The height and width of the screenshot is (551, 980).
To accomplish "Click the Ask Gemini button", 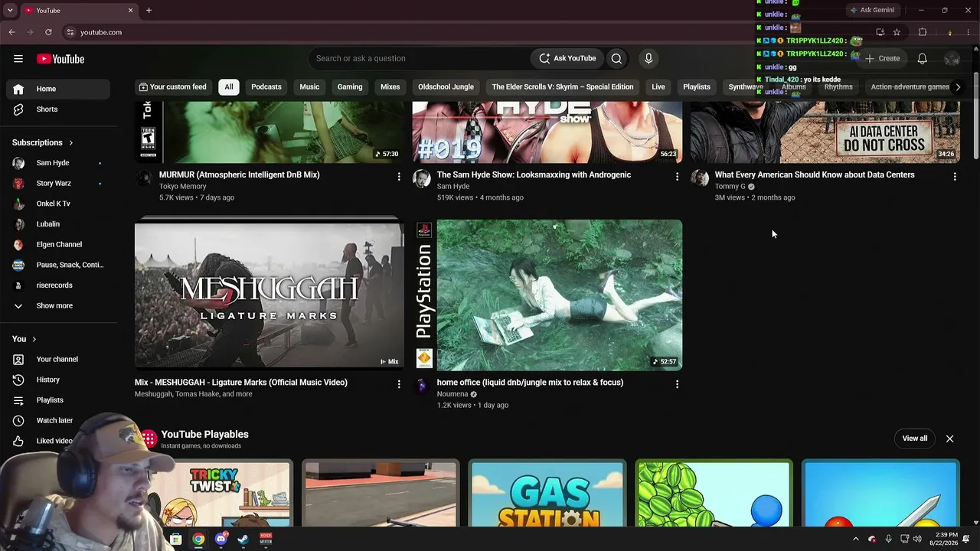I will (872, 11).
